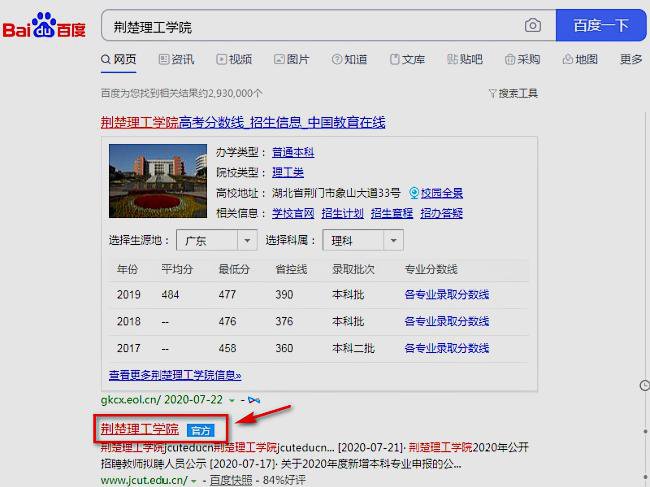
Task: Switch to 资讯 tab
Action: point(177,60)
